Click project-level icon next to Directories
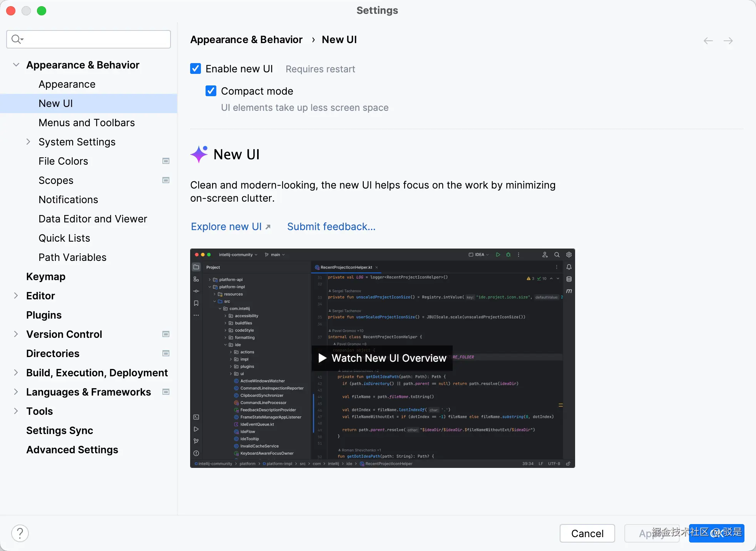The image size is (756, 551). coord(166,353)
